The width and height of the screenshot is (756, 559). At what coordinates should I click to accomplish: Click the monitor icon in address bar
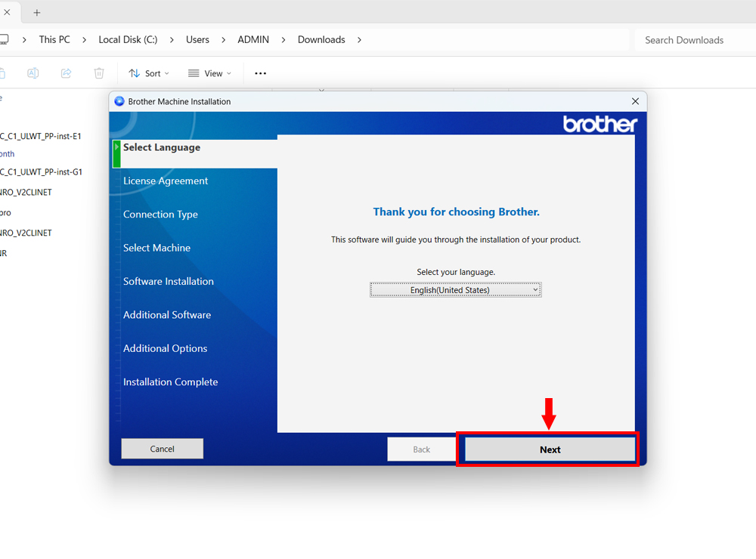click(x=5, y=39)
